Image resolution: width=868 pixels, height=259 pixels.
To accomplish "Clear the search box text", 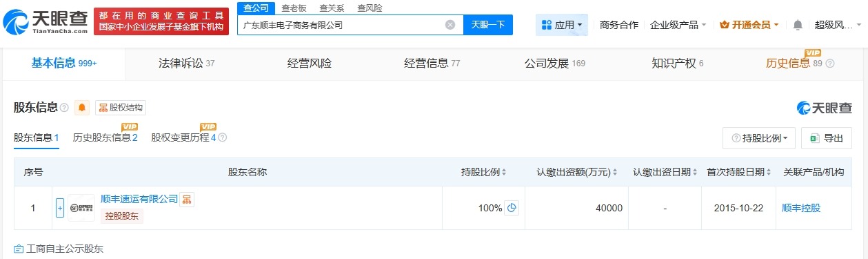I will [x=450, y=25].
